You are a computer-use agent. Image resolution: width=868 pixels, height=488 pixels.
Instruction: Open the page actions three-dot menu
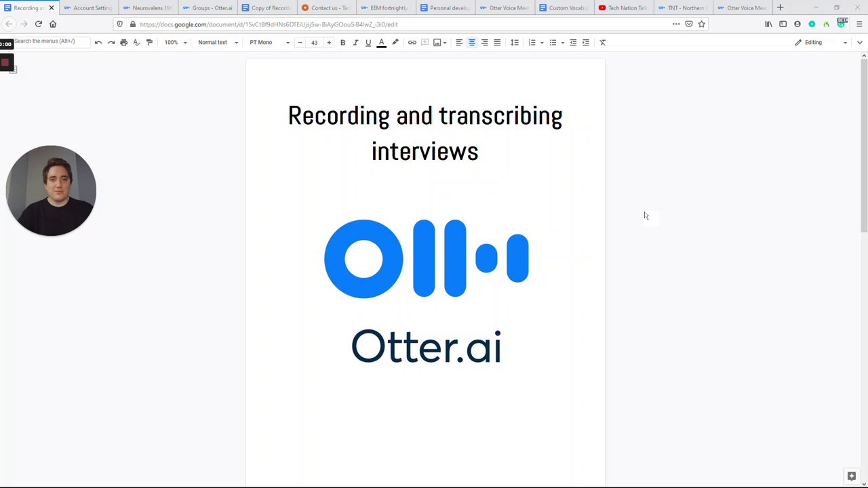(x=676, y=24)
